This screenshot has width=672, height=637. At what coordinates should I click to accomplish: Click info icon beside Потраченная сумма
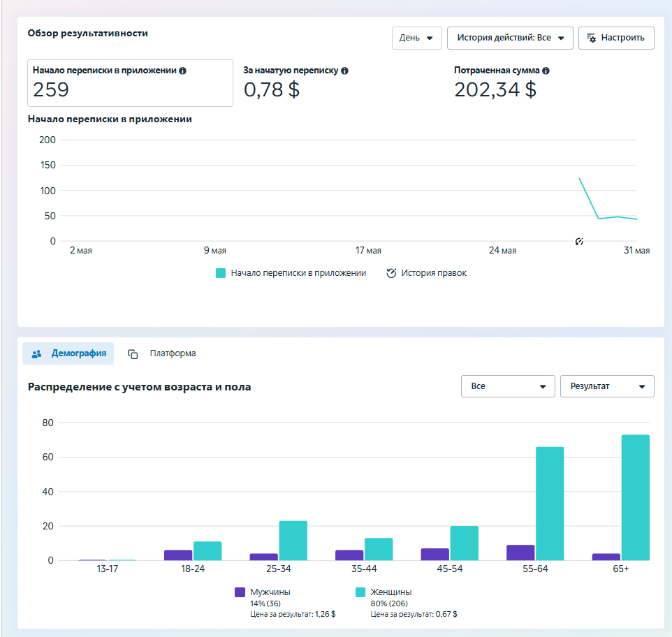coord(546,71)
